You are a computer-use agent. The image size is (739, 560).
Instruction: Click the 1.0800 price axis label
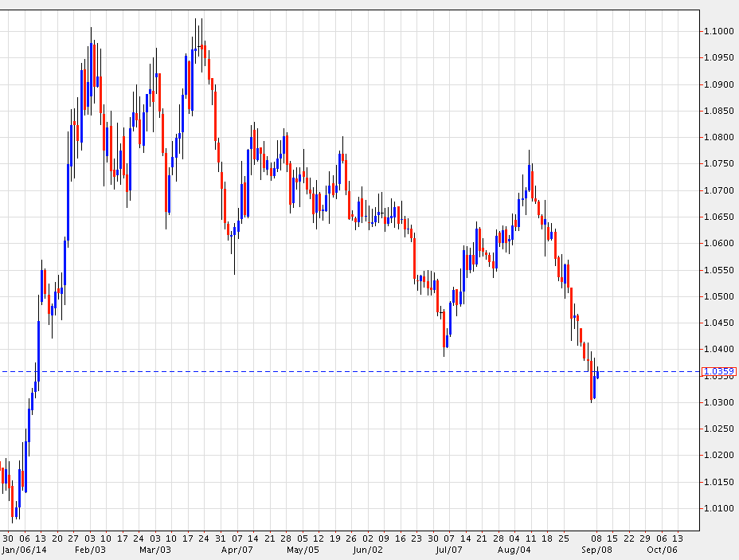[719, 137]
